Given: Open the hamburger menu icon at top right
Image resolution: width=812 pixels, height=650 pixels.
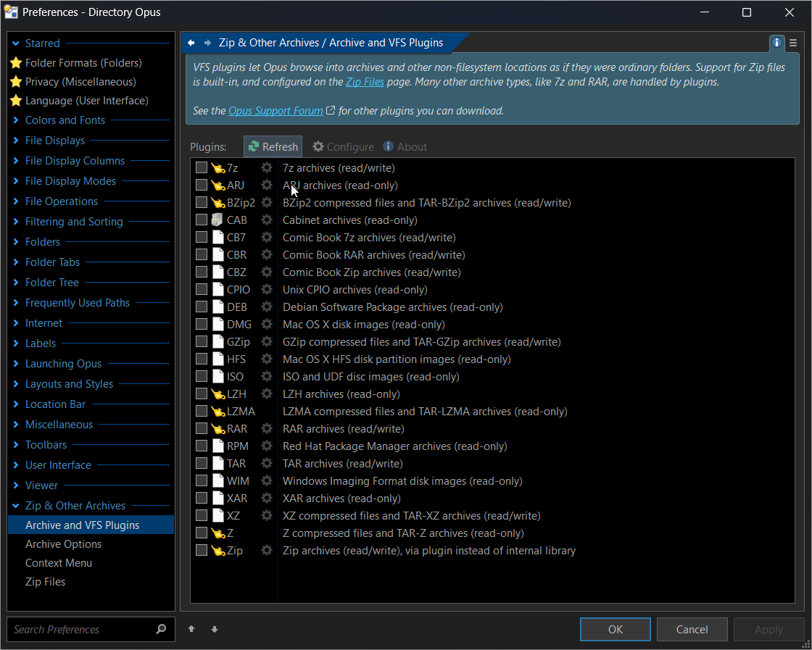Looking at the screenshot, I should [x=793, y=43].
